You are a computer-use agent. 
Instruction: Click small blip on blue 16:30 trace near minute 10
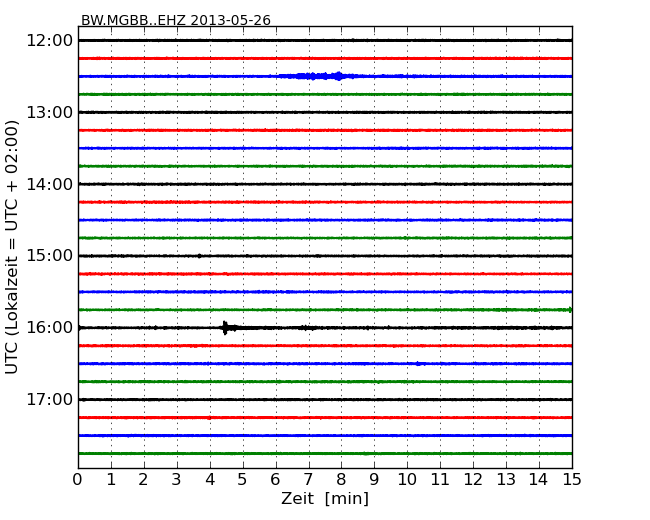point(418,364)
